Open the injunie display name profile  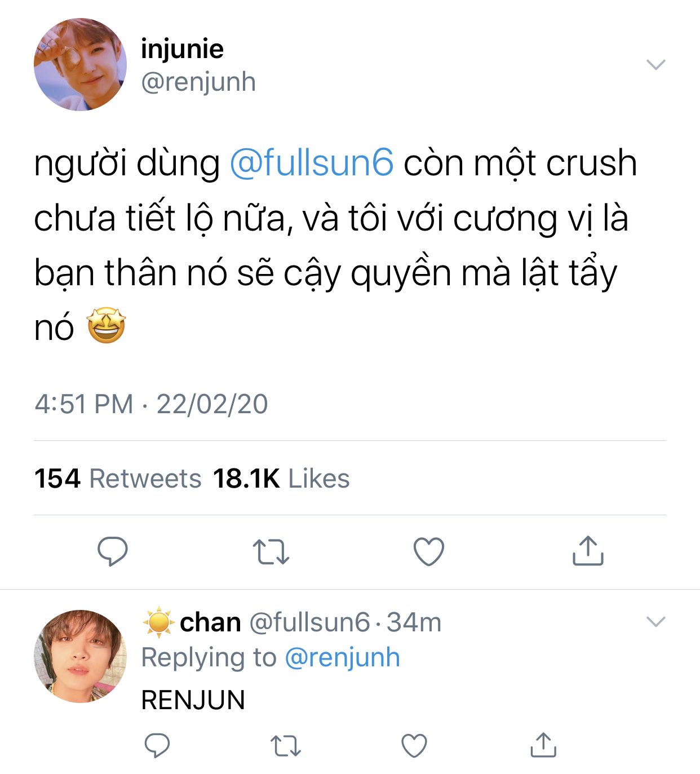click(182, 49)
